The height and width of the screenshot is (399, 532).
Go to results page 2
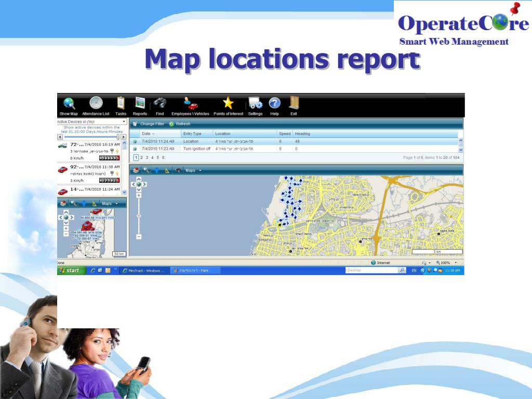pos(141,158)
